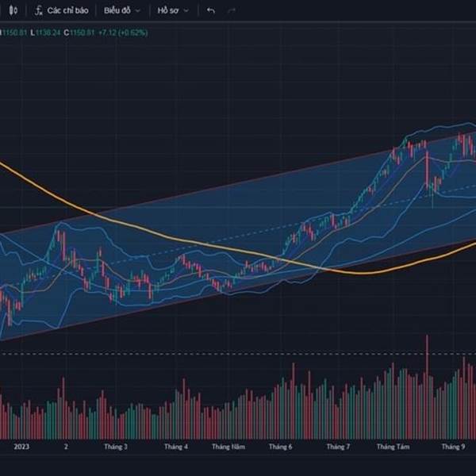
Task: Select the close price value C1150.81
Action: tap(79, 33)
